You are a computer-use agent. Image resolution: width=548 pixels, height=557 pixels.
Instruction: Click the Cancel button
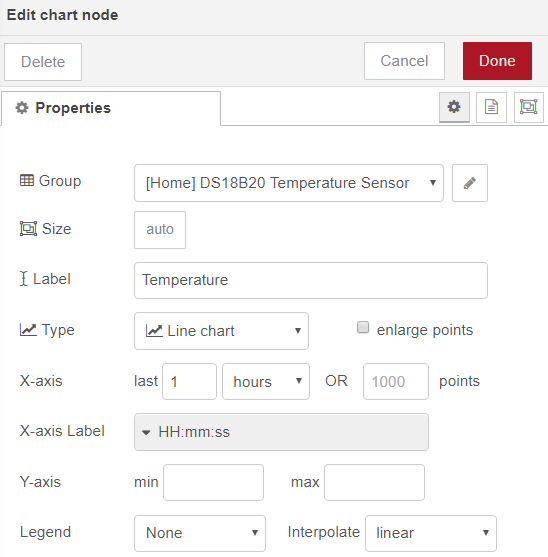[x=404, y=61]
